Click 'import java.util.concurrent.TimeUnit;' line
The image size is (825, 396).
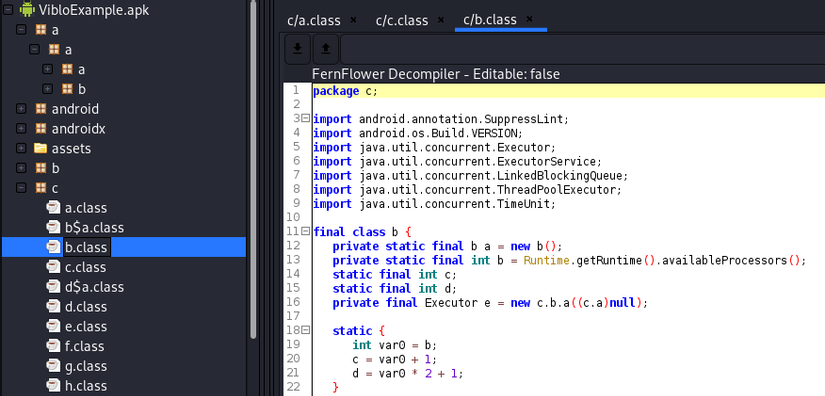(434, 204)
